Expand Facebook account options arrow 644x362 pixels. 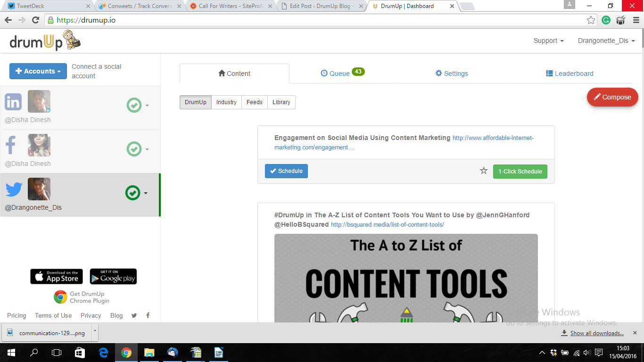coord(147,149)
